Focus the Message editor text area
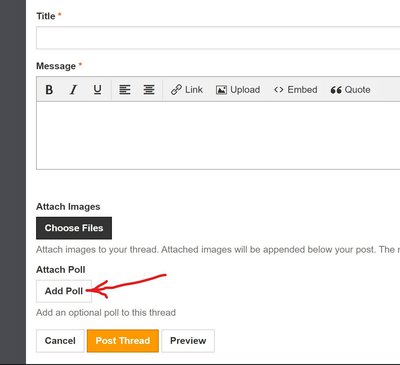The width and height of the screenshot is (400, 365). pos(218,136)
